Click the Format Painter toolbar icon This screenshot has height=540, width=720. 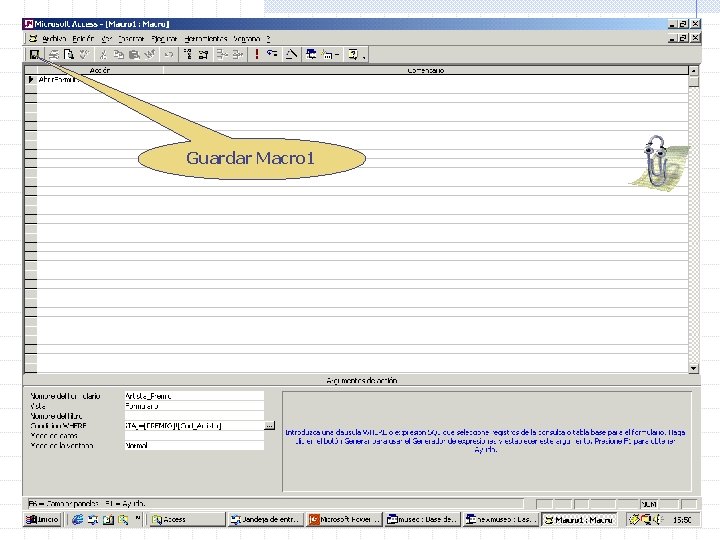[150, 55]
